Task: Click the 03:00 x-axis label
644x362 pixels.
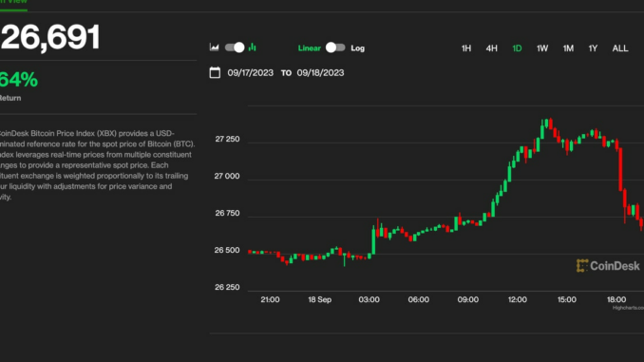Action: pos(369,299)
